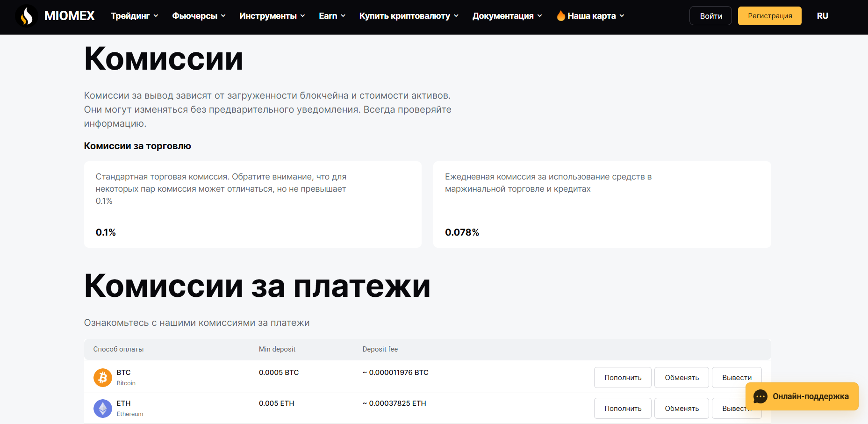The image size is (868, 424).
Task: Click the Комиссии за торговлю subheading
Action: 137,146
